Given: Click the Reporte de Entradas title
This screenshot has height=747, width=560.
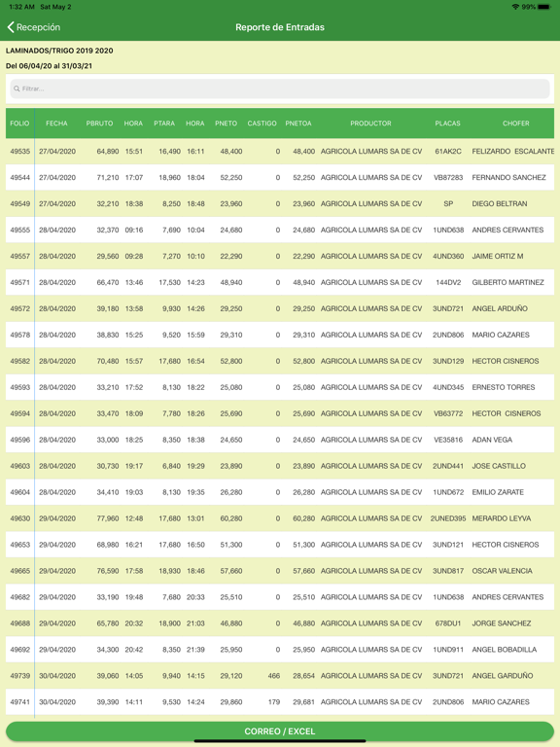Looking at the screenshot, I should pos(280,27).
